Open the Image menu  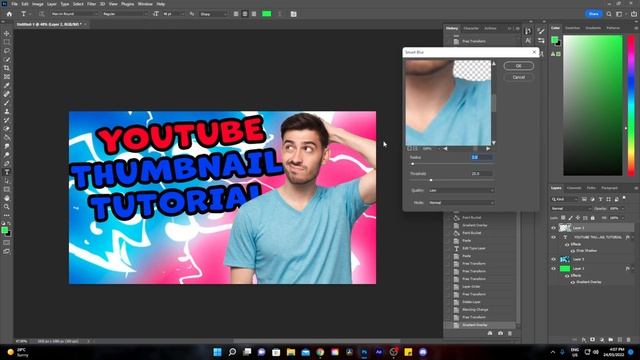(38, 4)
